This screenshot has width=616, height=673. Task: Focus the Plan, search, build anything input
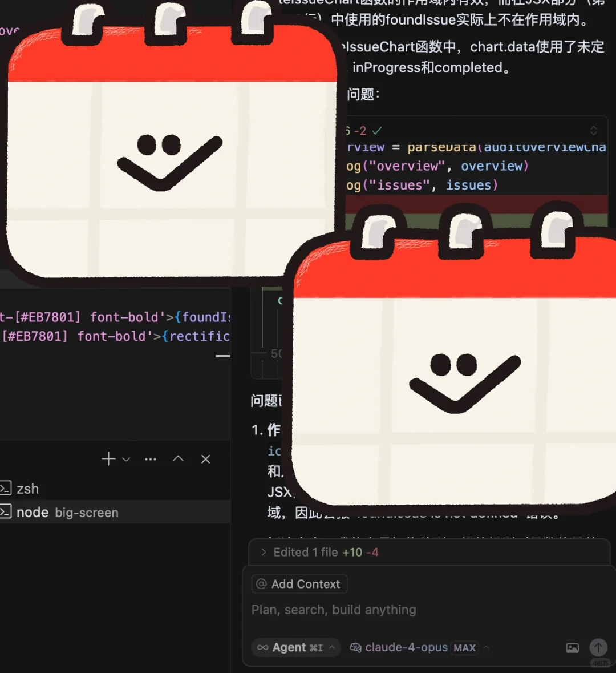pyautogui.click(x=334, y=610)
